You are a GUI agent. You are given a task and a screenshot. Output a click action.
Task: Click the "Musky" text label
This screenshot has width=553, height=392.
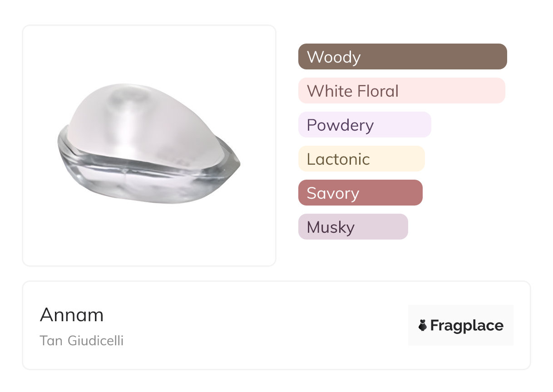(x=331, y=227)
